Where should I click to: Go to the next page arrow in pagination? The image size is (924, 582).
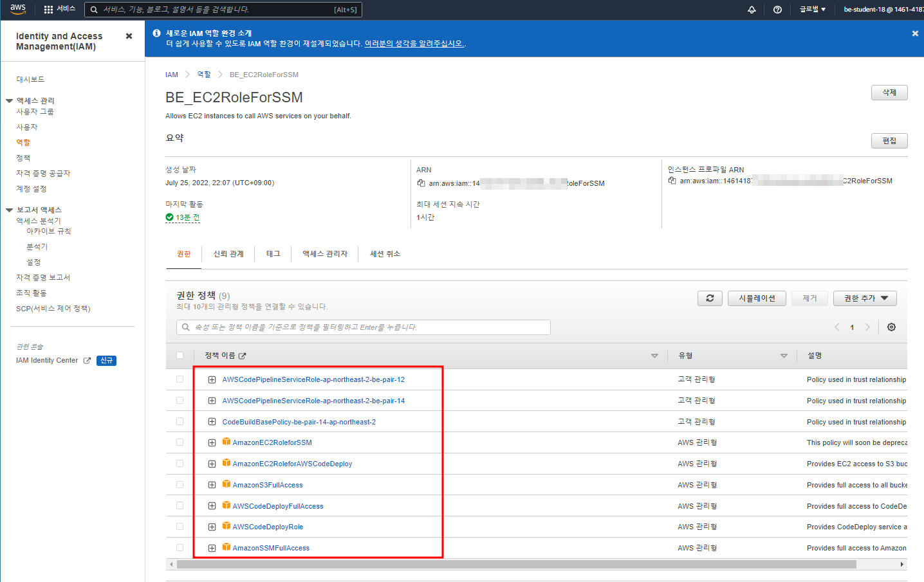coord(867,327)
